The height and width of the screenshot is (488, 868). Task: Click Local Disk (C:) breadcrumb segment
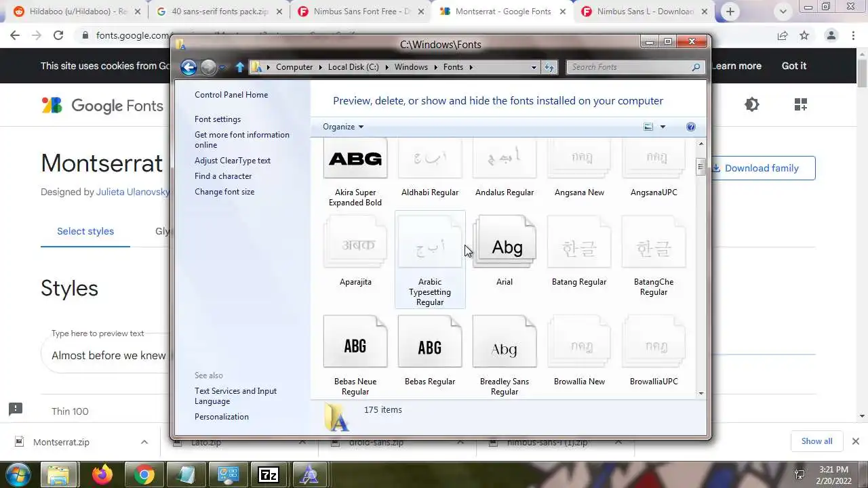pyautogui.click(x=353, y=67)
